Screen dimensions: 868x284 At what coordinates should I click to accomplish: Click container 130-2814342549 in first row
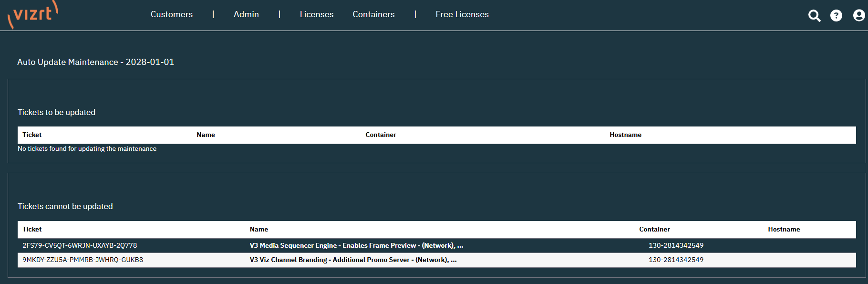(676, 245)
